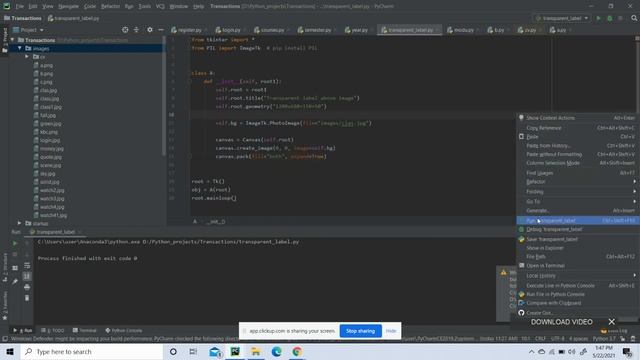Close the transparent_label Run tab
Viewport: 640px width, 360px height.
coord(80,232)
